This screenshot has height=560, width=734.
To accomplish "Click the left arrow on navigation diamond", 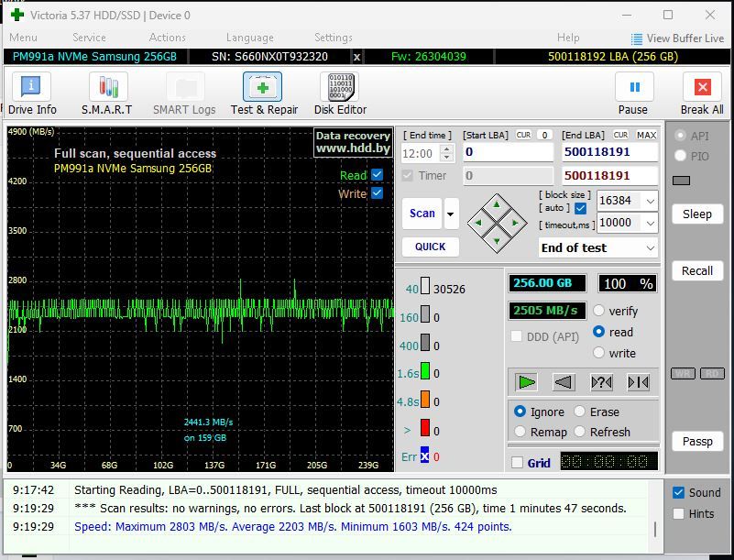I will pos(478,223).
